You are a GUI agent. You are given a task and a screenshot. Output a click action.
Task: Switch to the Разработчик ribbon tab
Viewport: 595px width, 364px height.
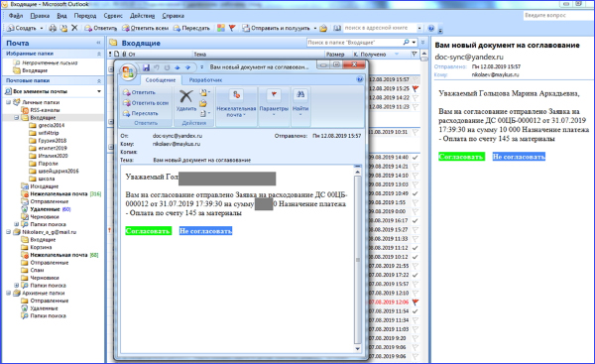205,80
